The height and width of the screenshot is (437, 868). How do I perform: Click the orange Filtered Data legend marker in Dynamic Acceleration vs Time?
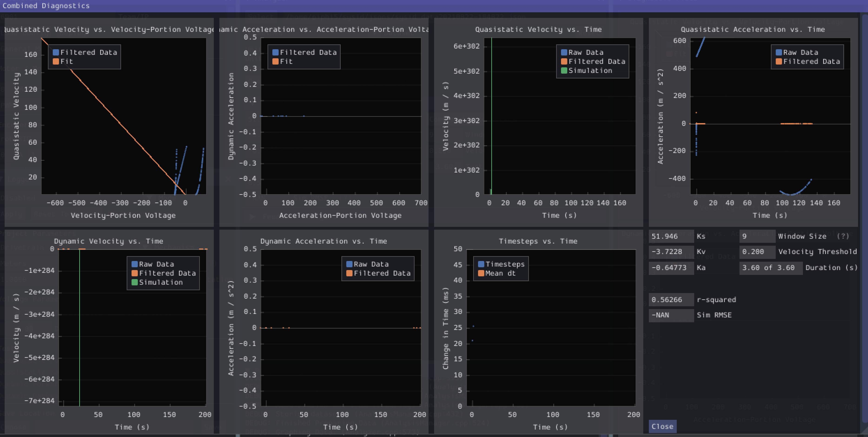pyautogui.click(x=350, y=273)
